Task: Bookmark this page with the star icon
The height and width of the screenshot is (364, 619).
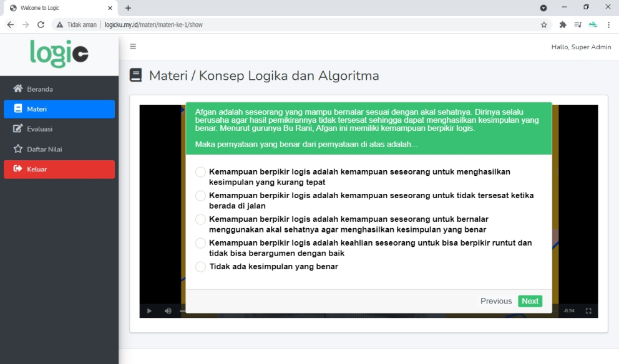Action: 543,25
